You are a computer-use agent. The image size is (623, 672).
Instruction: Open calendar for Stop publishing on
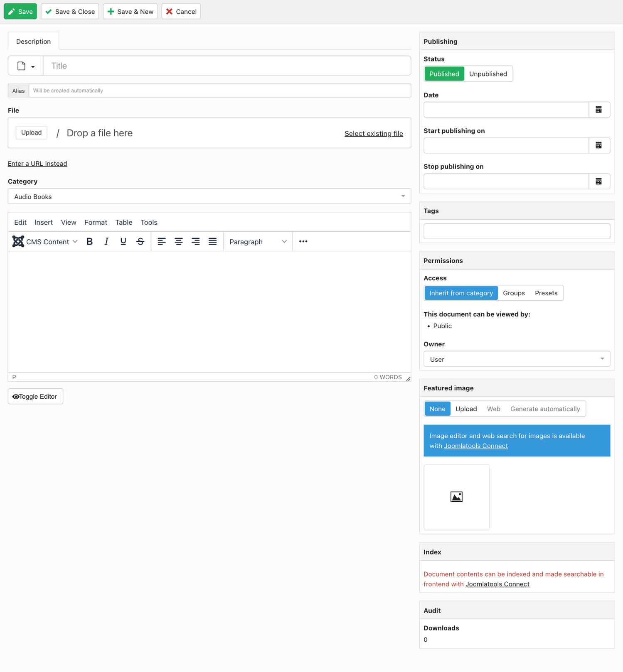pos(599,181)
